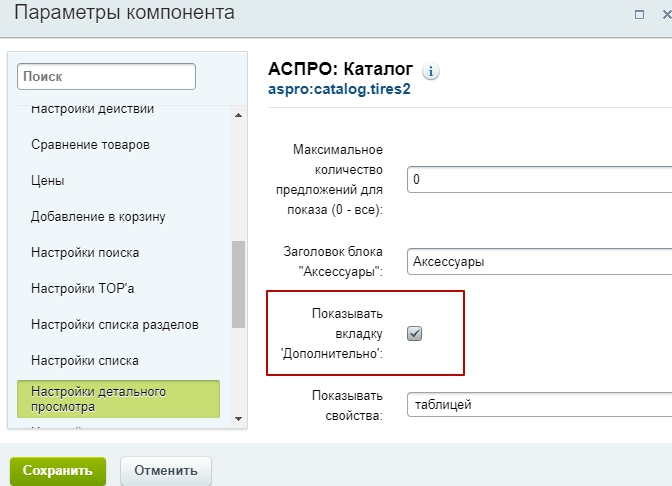Click the Отменить button
The width and height of the screenshot is (672, 486).
click(166, 471)
